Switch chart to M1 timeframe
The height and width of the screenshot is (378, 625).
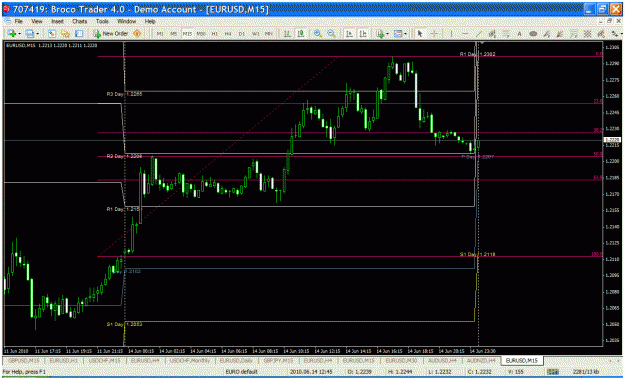point(160,34)
